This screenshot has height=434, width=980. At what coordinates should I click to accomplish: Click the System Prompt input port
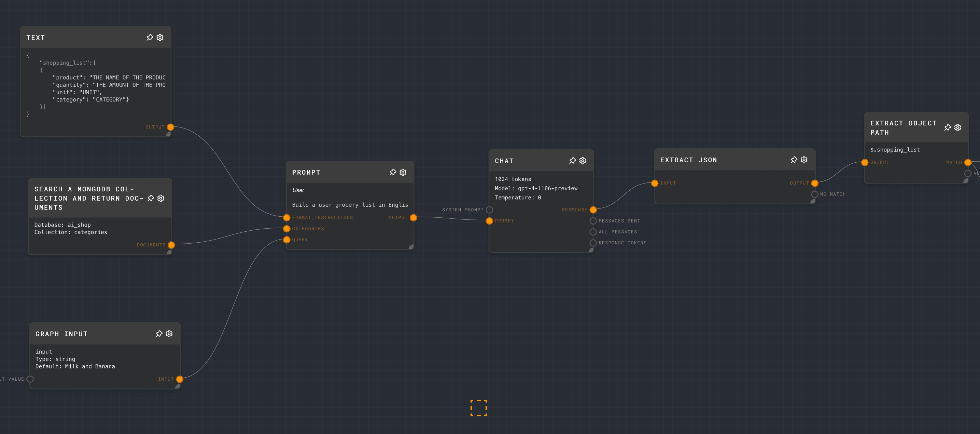[x=490, y=210]
